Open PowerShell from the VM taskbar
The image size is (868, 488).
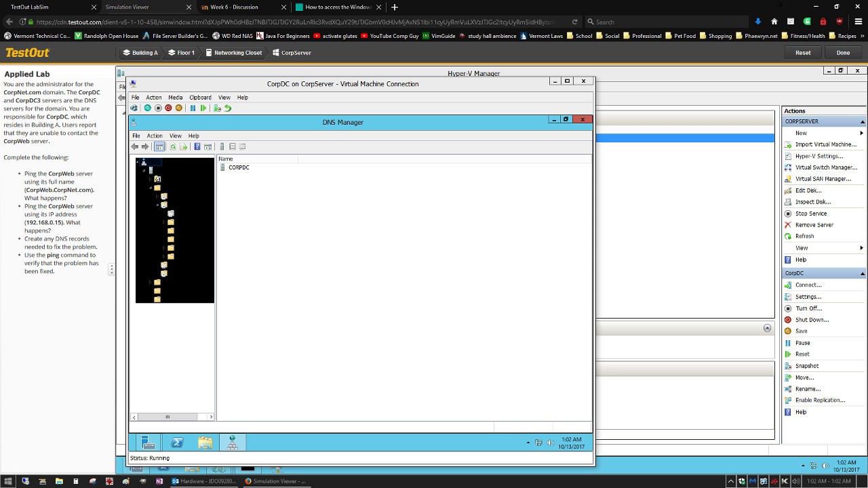177,443
